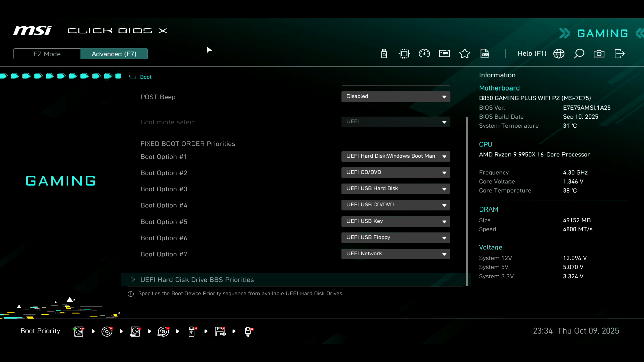Screen dimensions: 644x362
Task: Take screenshot with the camera icon
Action: (x=599, y=54)
